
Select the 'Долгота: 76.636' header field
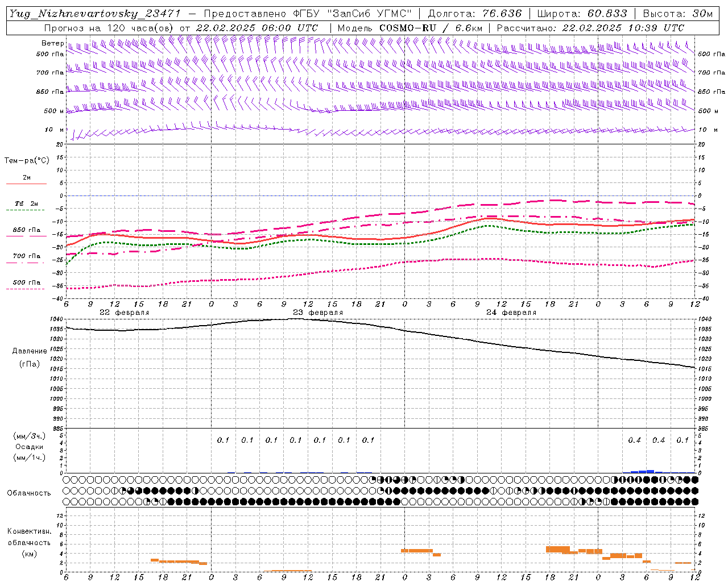tap(474, 14)
